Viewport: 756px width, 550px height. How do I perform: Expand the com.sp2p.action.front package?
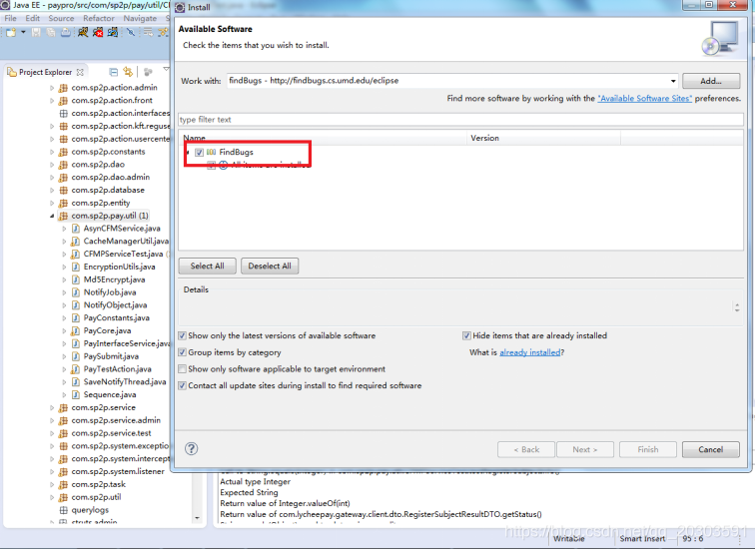coord(52,101)
